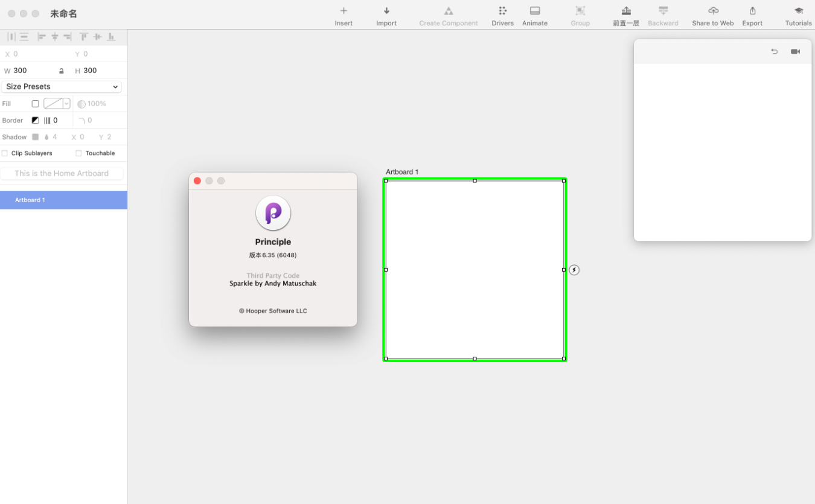This screenshot has width=815, height=504.
Task: Click the X position field
Action: (x=35, y=54)
